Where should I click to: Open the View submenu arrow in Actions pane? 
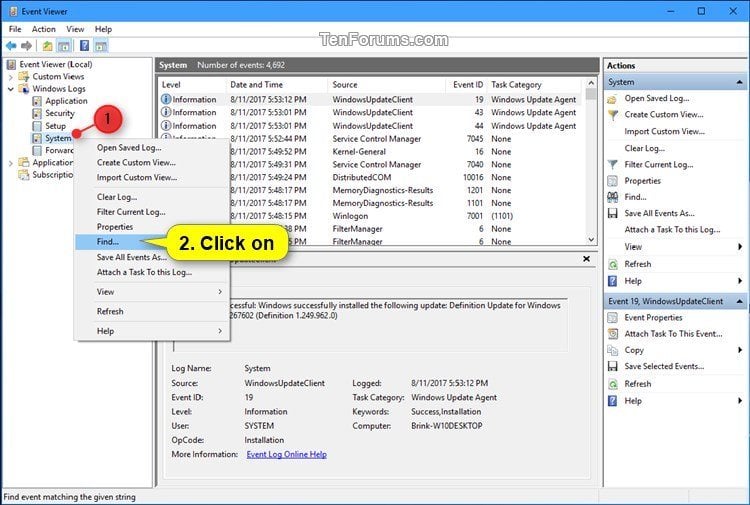click(740, 247)
